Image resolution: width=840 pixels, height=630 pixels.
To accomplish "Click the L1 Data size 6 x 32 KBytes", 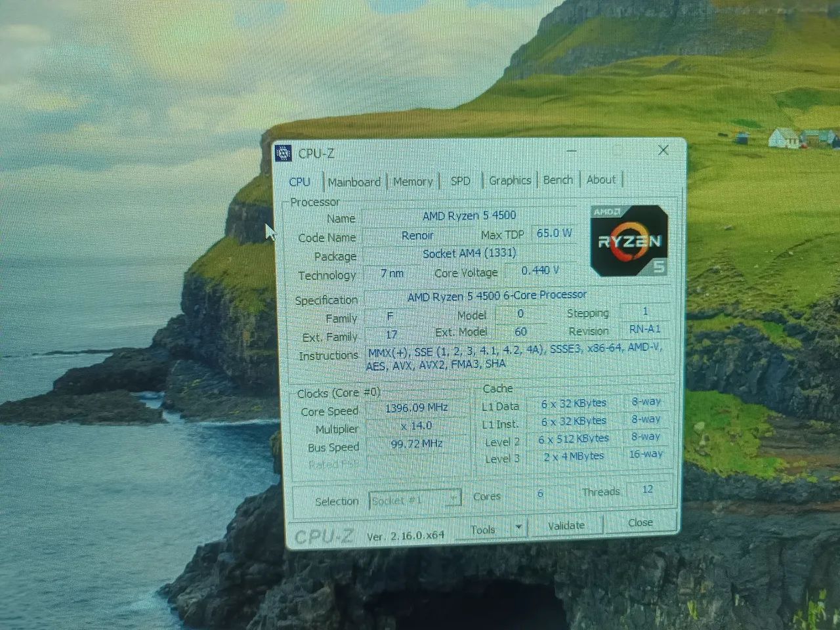I will tap(574, 403).
